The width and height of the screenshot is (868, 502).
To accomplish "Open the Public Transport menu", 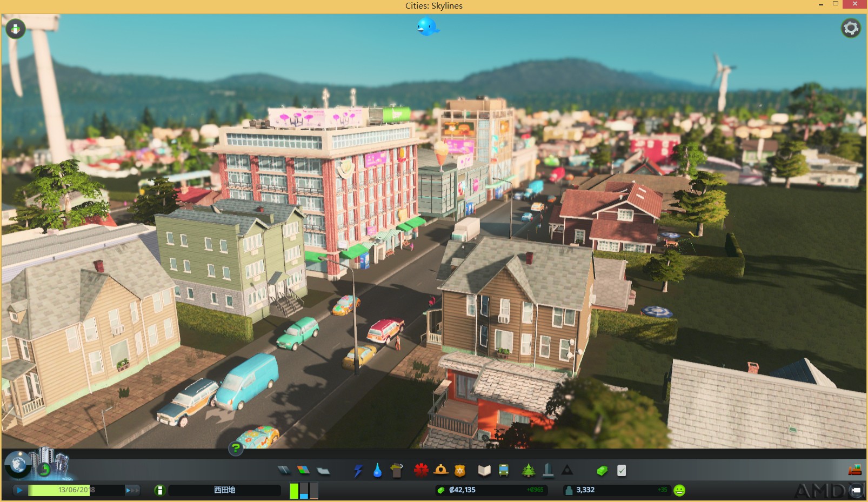I will pos(504,471).
